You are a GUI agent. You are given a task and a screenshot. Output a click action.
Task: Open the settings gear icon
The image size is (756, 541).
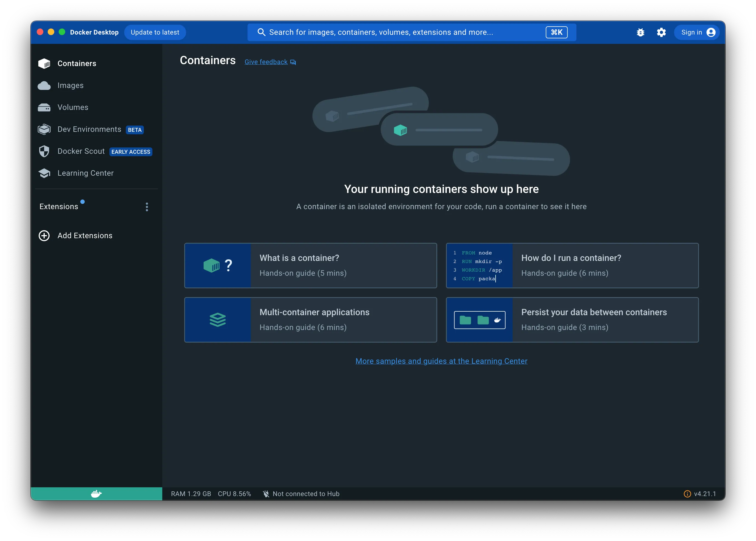point(661,32)
